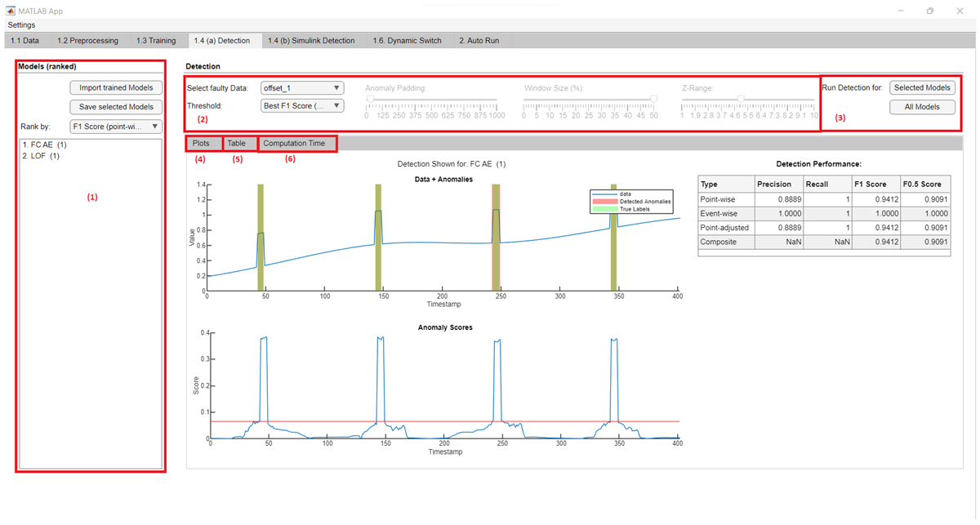The height and width of the screenshot is (525, 980).
Task: Show the Plots tab
Action: [x=201, y=143]
